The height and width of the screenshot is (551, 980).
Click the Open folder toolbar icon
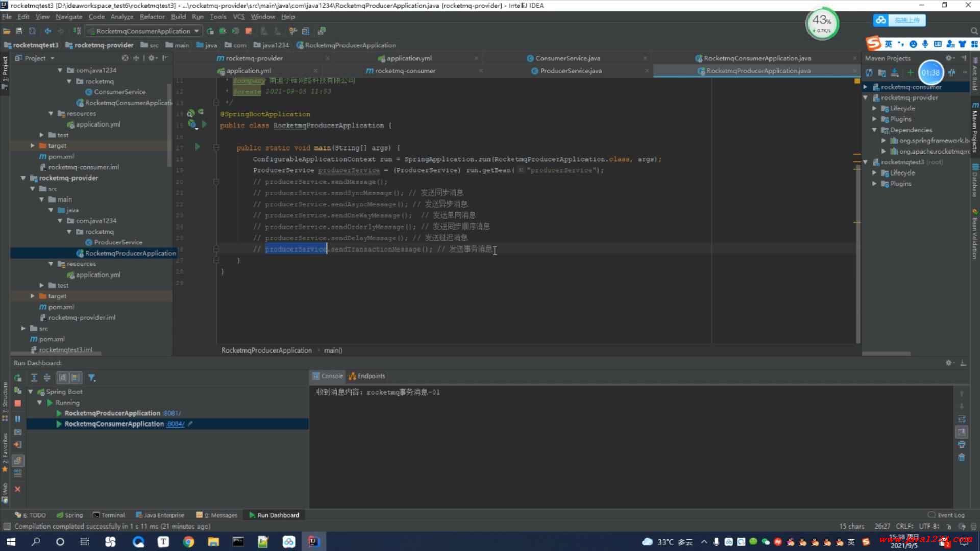[7, 31]
